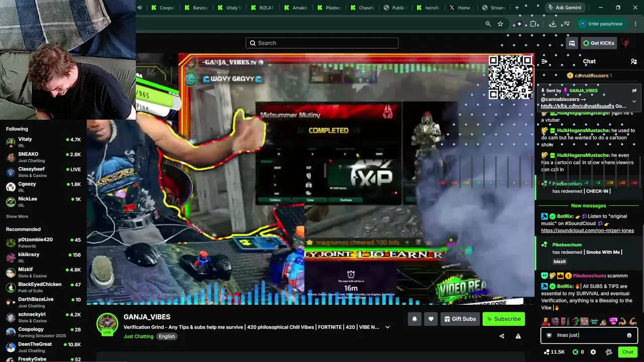
Task: Open the channel points balance 11.5K
Action: (554, 352)
